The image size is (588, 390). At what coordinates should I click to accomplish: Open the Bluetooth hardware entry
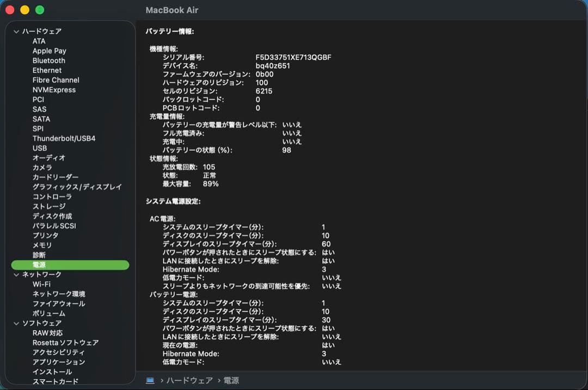click(49, 61)
